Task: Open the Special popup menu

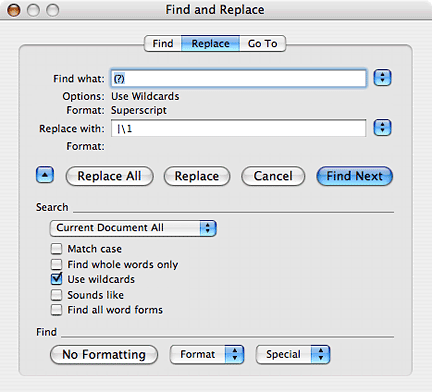Action: pos(293,354)
